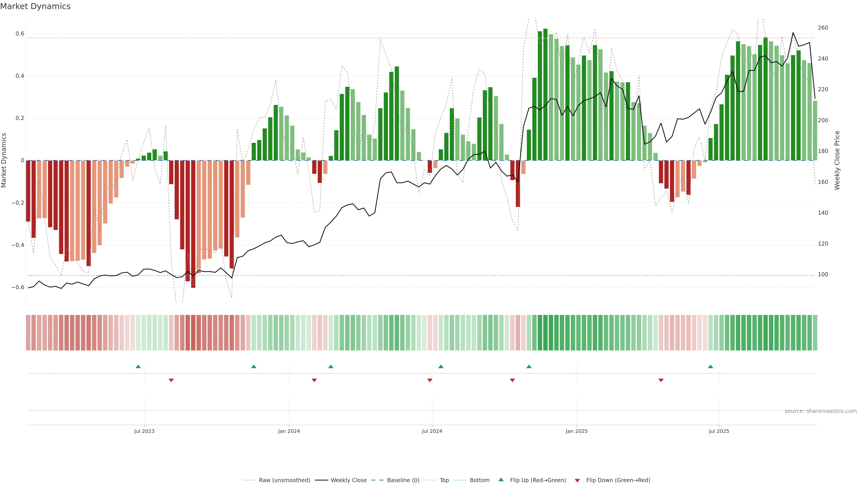Click the first green flip-up triangle near Jul 2023
The height and width of the screenshot is (488, 868).
138,366
